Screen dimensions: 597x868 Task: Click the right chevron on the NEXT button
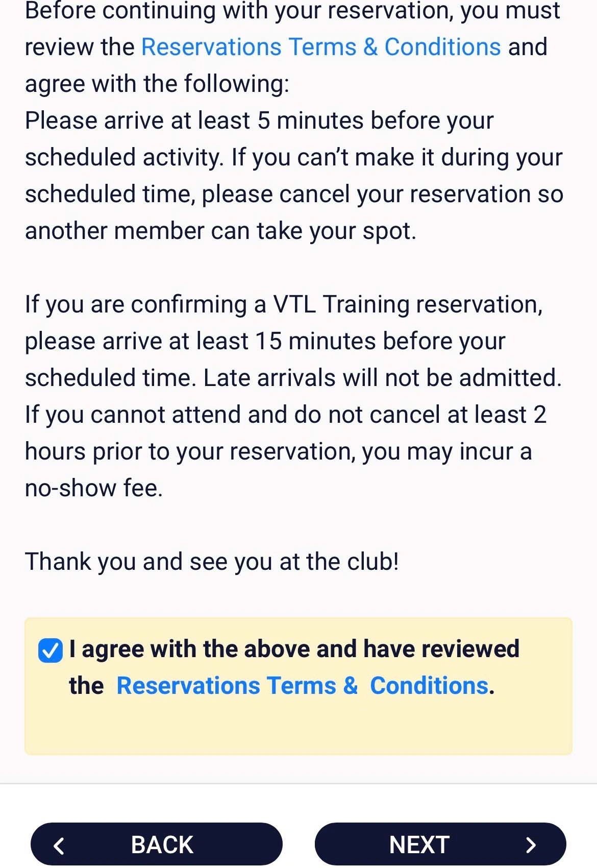point(531,845)
